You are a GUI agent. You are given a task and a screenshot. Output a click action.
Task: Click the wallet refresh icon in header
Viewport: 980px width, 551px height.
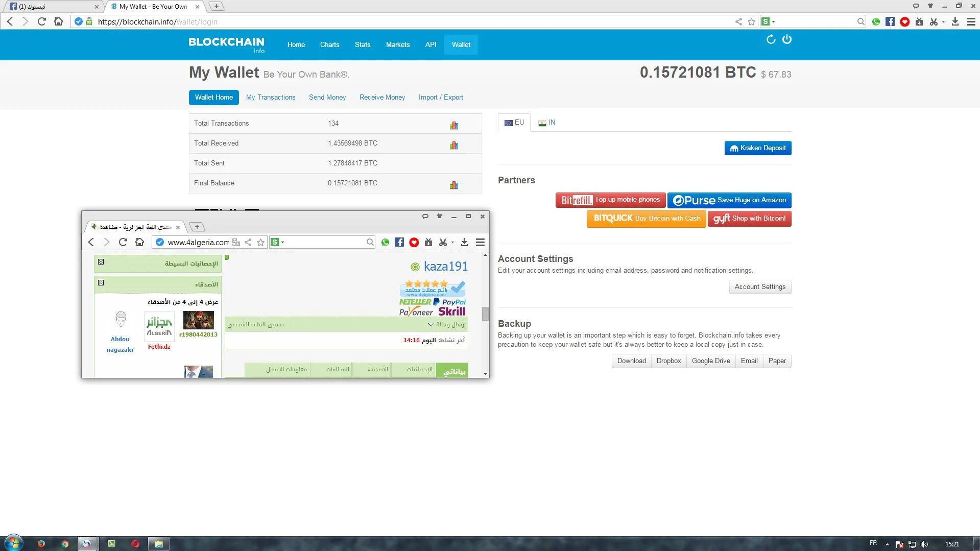click(771, 39)
